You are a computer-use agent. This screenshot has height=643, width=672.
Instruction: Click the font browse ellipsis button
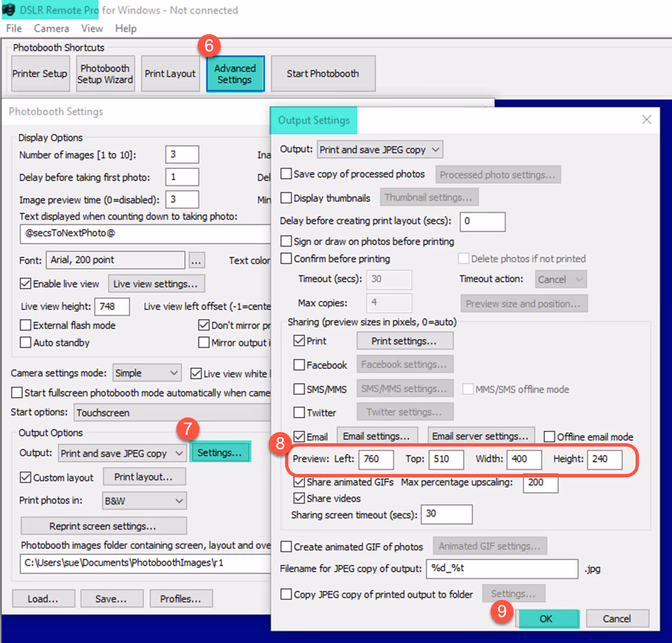196,260
